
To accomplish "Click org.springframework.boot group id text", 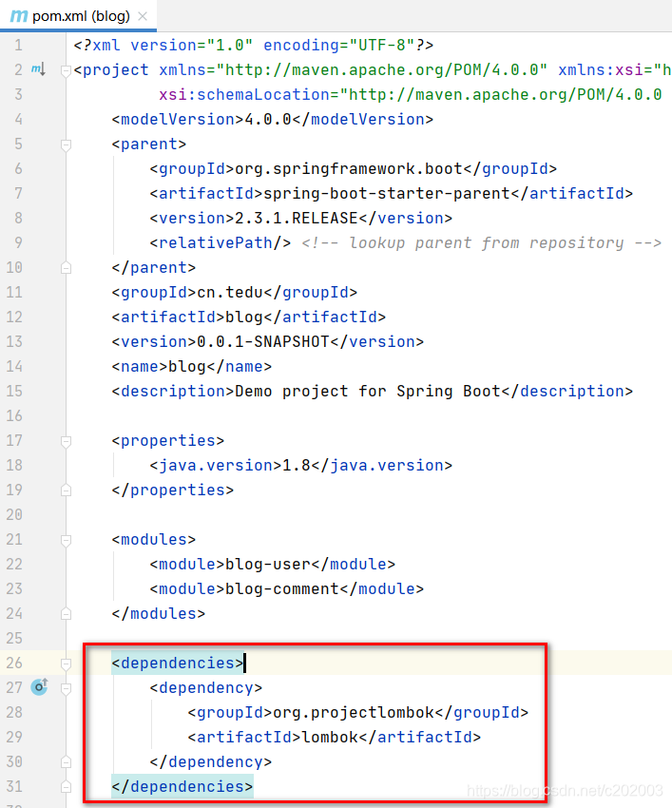I will (349, 169).
